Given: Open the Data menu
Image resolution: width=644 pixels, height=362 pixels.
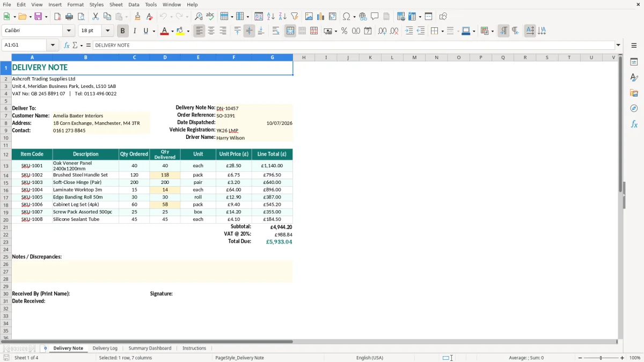Looking at the screenshot, I should [x=134, y=4].
